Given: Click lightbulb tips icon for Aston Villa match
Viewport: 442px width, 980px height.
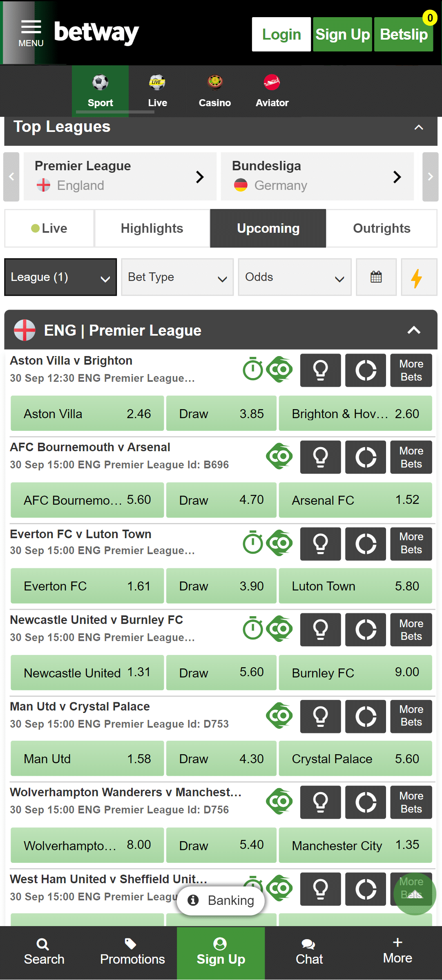Looking at the screenshot, I should [x=320, y=370].
